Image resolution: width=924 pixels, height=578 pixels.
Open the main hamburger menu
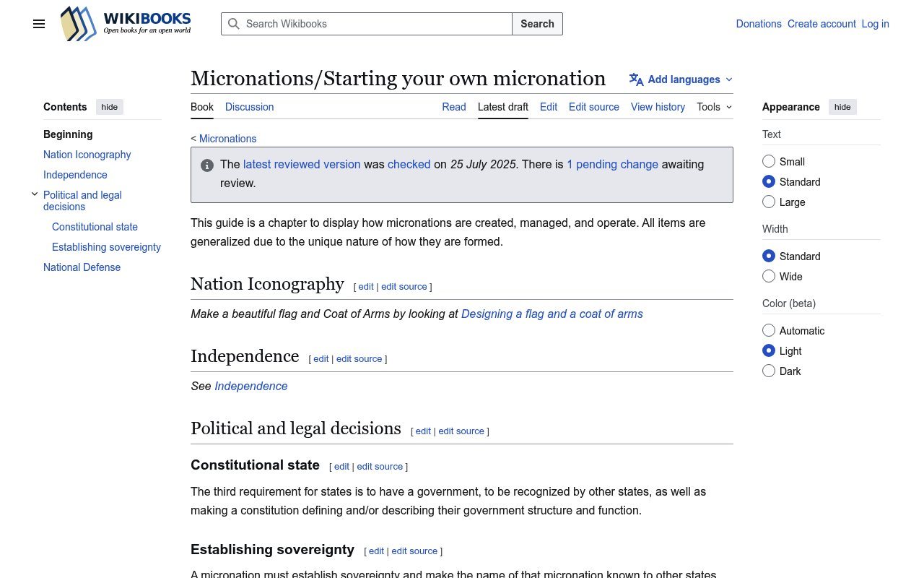(39, 24)
